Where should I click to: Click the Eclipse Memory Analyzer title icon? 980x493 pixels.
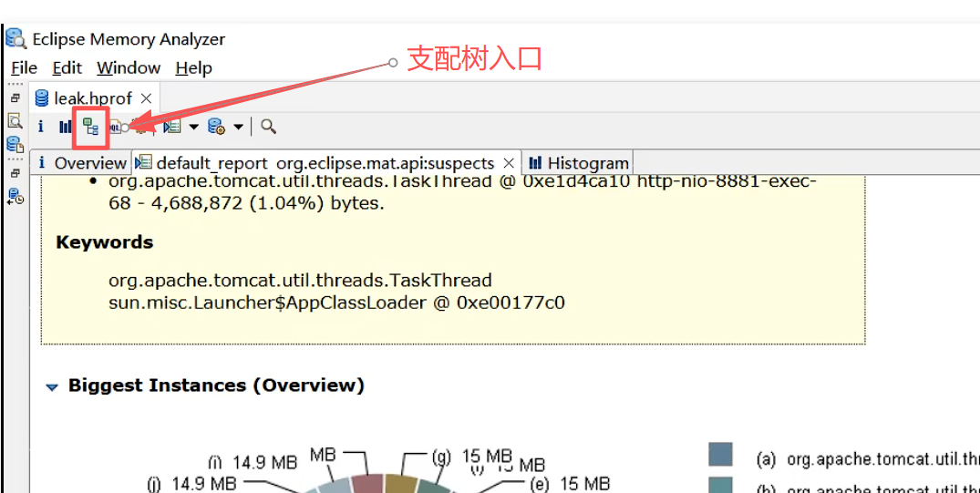click(x=15, y=39)
